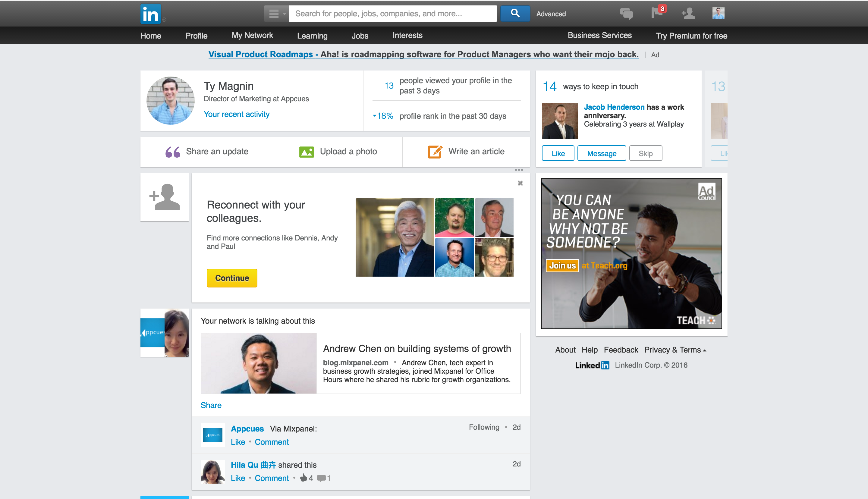The image size is (868, 499).
Task: Click the yellow Continue button
Action: tap(232, 278)
